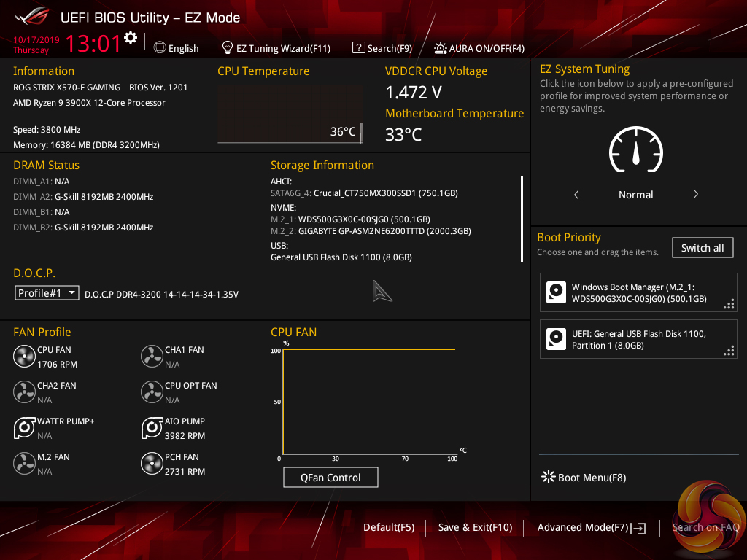
Task: Click the WDS500G3X0C-00SJG0 NVMe entry
Action: pos(350,219)
